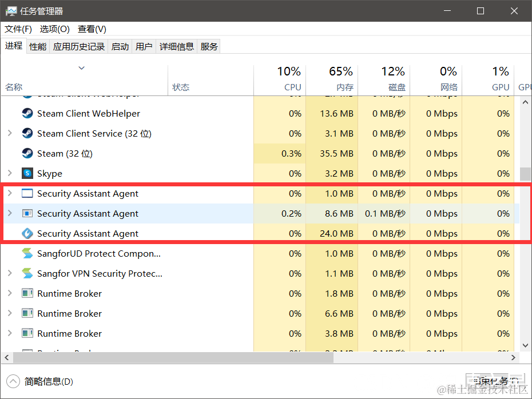
Task: Maximize the Task Manager window
Action: [481, 11]
